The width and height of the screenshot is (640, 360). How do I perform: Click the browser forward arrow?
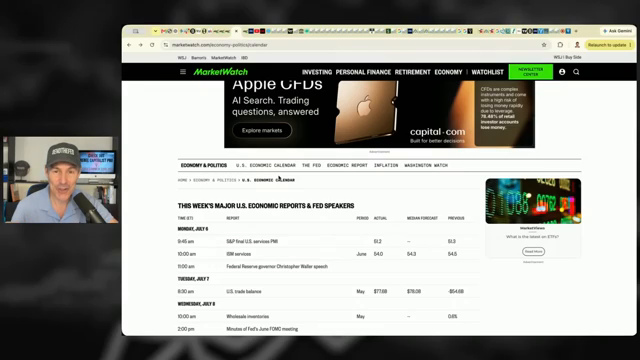coord(140,45)
